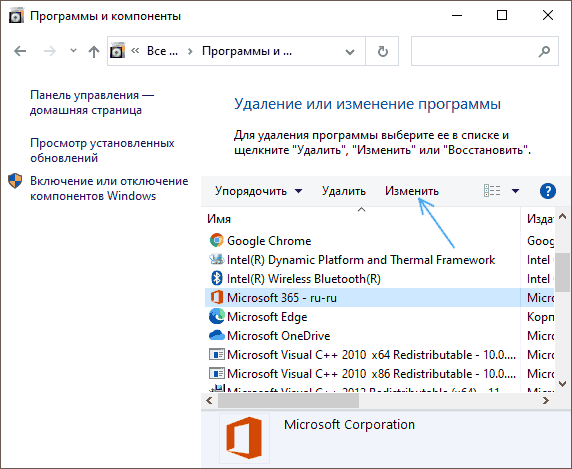Refresh the programs list
Image resolution: width=572 pixels, height=469 pixels.
coord(382,51)
